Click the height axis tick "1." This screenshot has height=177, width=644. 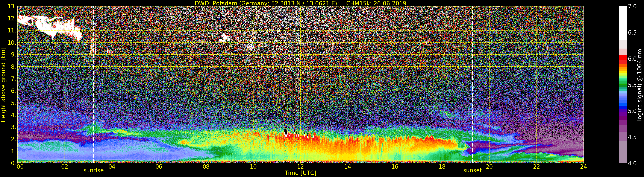click(13, 151)
